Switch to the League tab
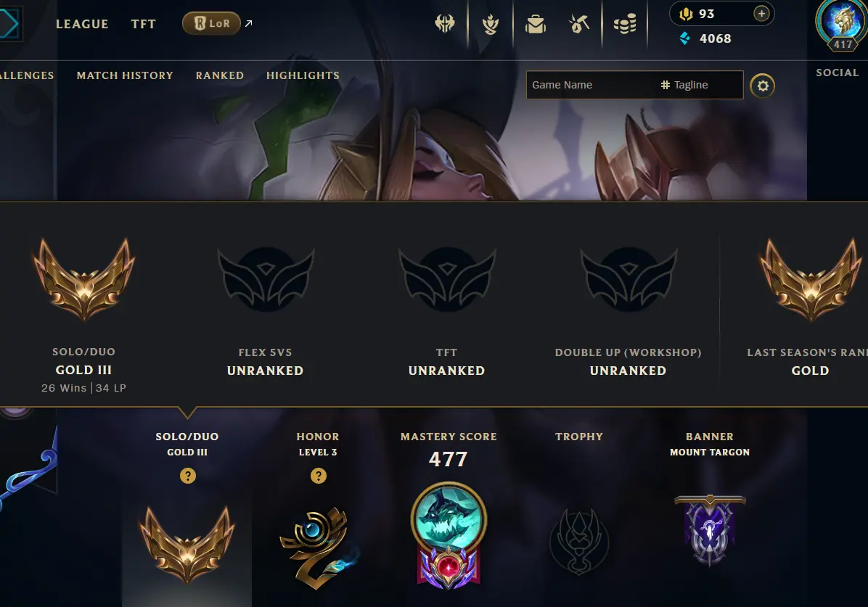Viewport: 868px width, 607px height. click(82, 24)
